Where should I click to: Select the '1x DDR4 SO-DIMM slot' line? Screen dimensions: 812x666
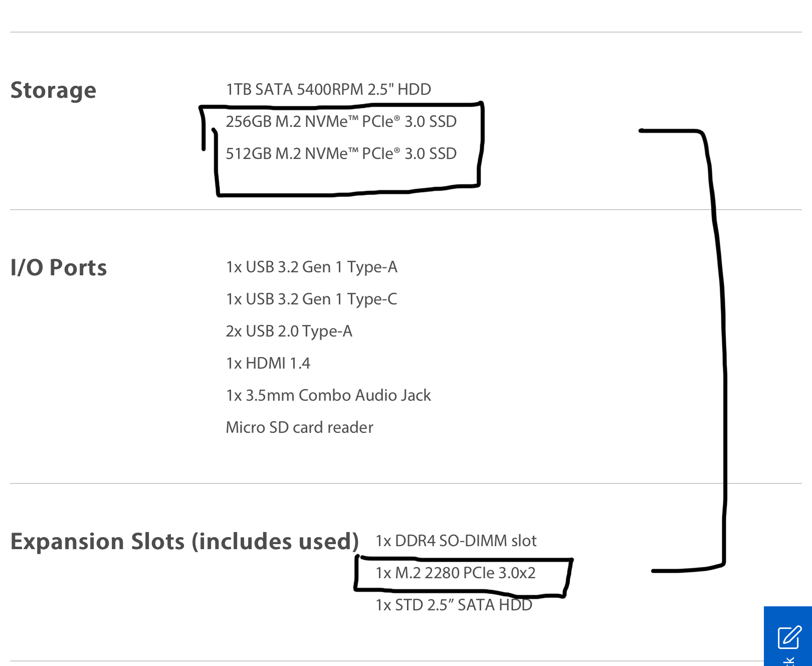[456, 541]
